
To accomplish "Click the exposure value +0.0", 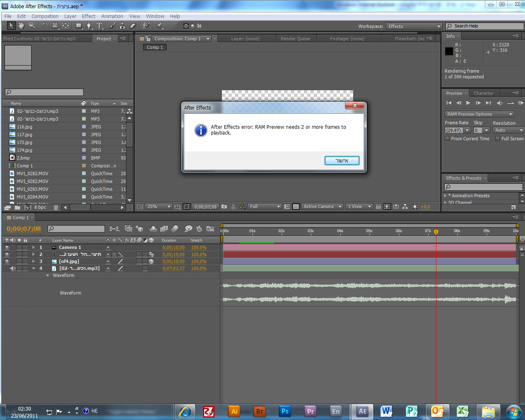I will pyautogui.click(x=425, y=207).
